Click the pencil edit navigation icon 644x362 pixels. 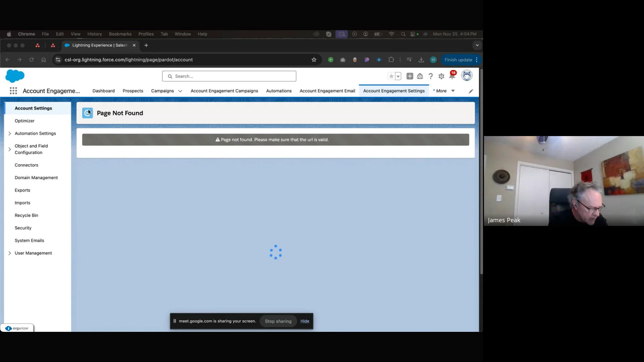(x=471, y=91)
